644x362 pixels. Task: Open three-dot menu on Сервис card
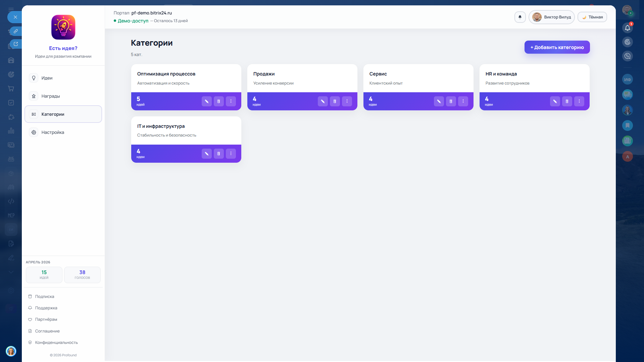point(463,101)
